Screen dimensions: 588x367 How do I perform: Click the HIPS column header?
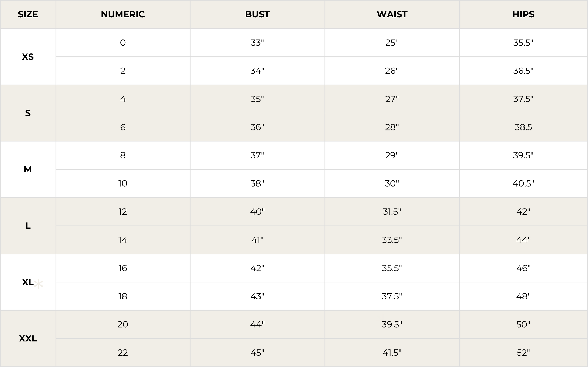pyautogui.click(x=523, y=14)
